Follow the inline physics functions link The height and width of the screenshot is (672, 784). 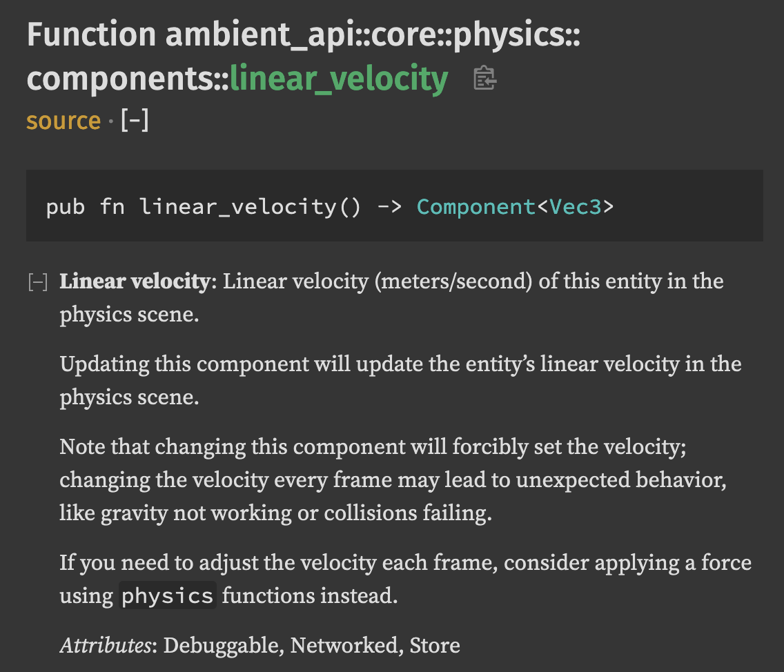167,595
